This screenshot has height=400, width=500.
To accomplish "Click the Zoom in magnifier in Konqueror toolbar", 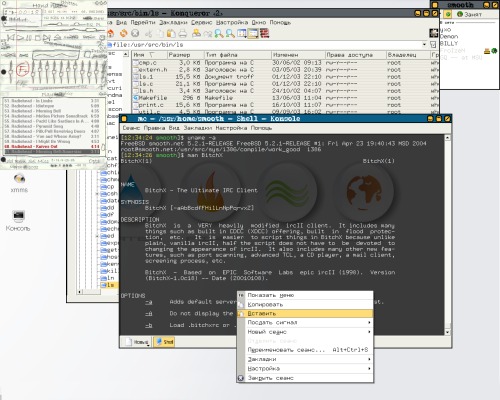I will [219, 33].
